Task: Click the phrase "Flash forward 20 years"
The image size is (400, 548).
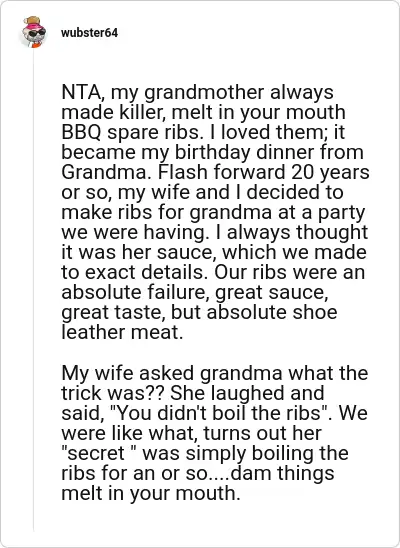Action: tap(264, 172)
